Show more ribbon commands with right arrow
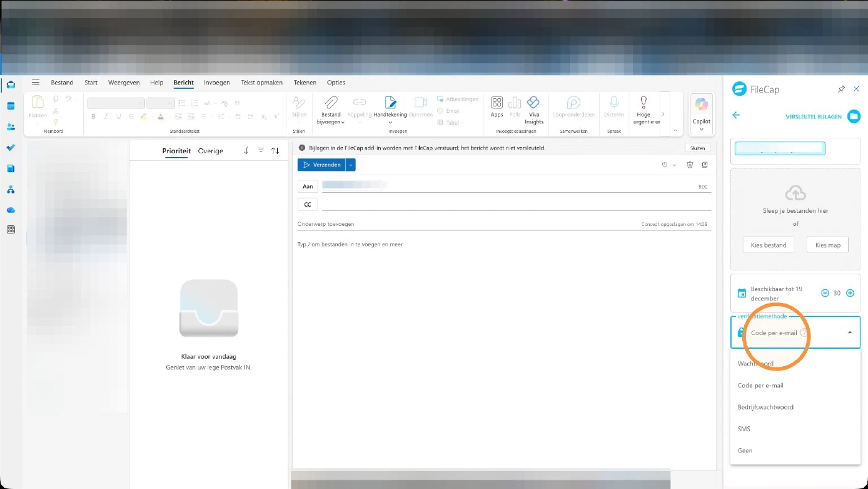Viewport: 868px width, 489px height. pos(663,114)
